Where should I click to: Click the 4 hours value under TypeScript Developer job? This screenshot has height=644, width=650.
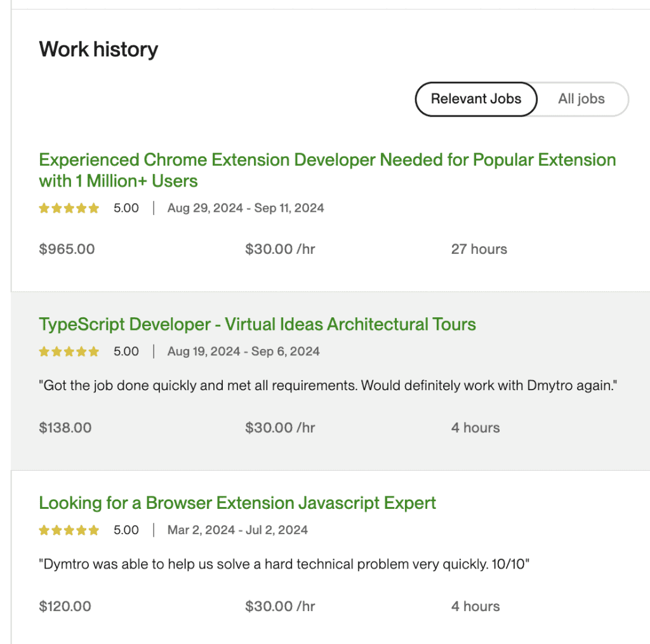[x=475, y=428]
